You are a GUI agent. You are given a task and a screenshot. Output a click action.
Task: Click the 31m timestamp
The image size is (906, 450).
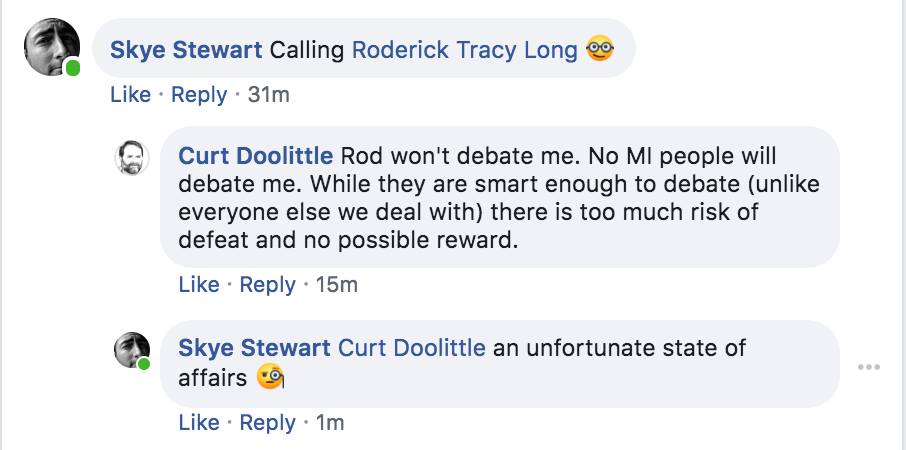(x=267, y=95)
